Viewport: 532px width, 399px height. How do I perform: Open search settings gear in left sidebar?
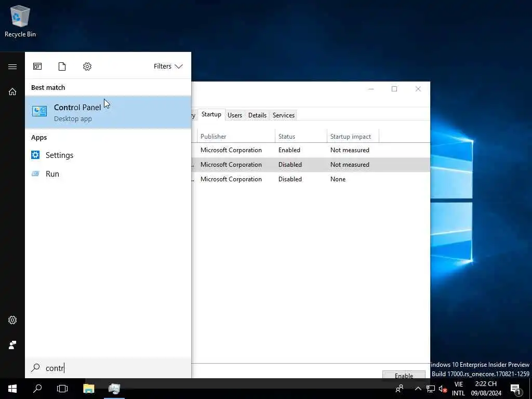click(x=12, y=320)
